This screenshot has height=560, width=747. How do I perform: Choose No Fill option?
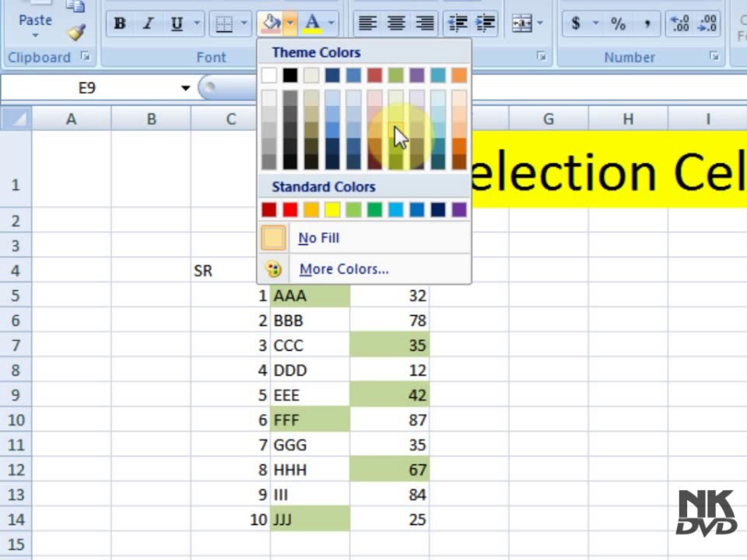tap(364, 238)
